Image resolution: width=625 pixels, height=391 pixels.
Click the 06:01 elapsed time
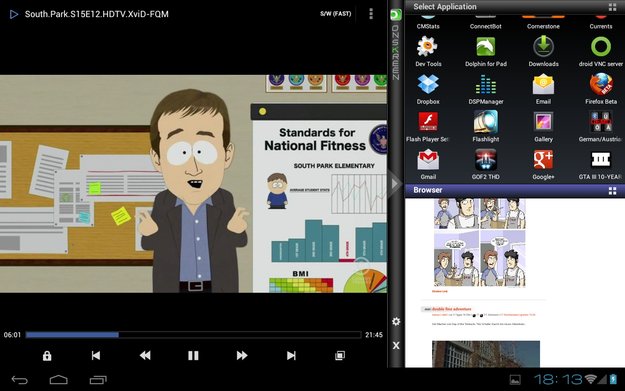[x=12, y=335]
